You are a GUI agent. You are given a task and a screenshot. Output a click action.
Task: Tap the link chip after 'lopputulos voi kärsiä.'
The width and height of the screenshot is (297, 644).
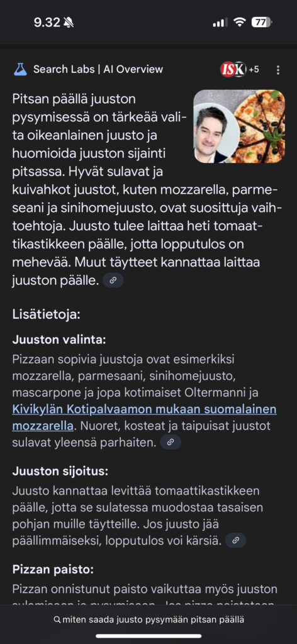click(236, 540)
